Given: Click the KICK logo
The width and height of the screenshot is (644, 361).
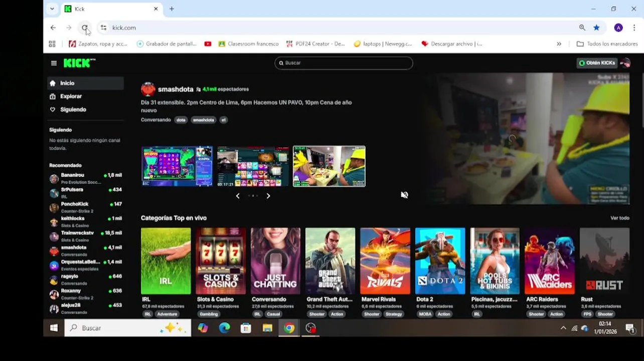Looking at the screenshot, I should pos(79,63).
